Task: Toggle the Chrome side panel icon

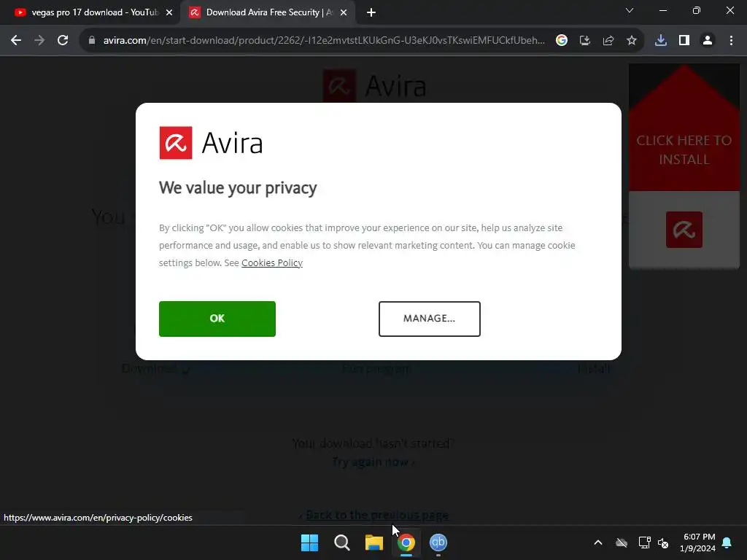Action: point(684,41)
